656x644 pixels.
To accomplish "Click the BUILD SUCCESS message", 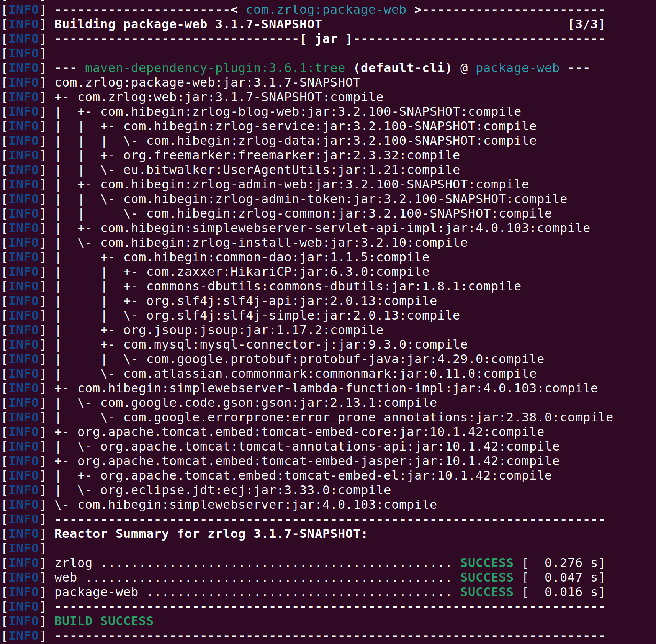I will [x=104, y=621].
